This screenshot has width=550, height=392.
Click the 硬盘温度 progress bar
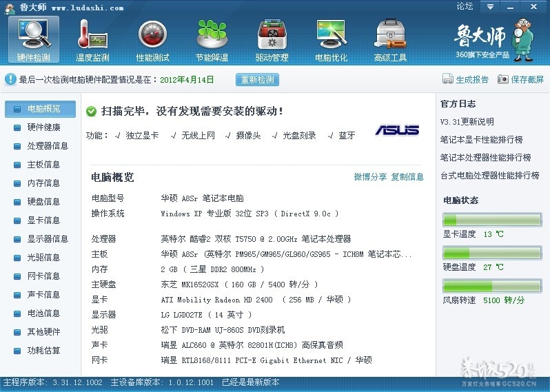[x=492, y=253]
